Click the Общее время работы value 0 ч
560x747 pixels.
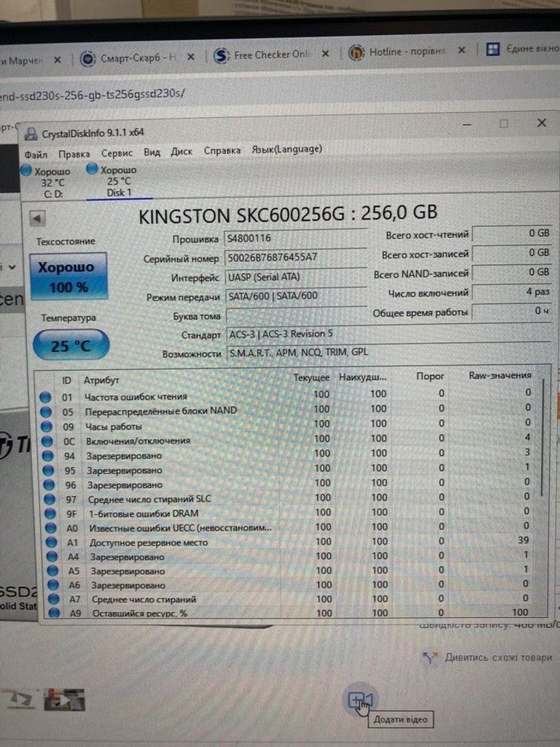511,311
